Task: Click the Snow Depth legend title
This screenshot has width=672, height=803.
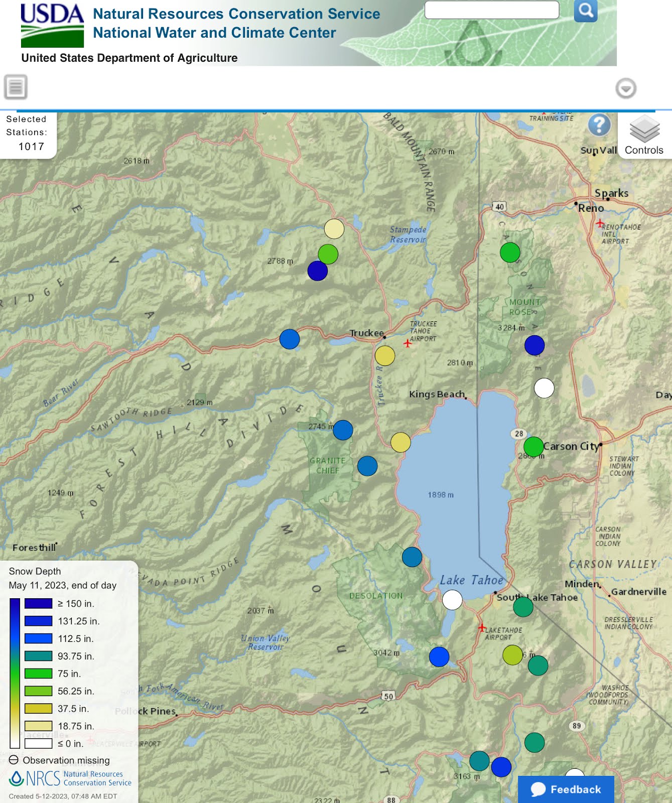Action: click(x=35, y=571)
